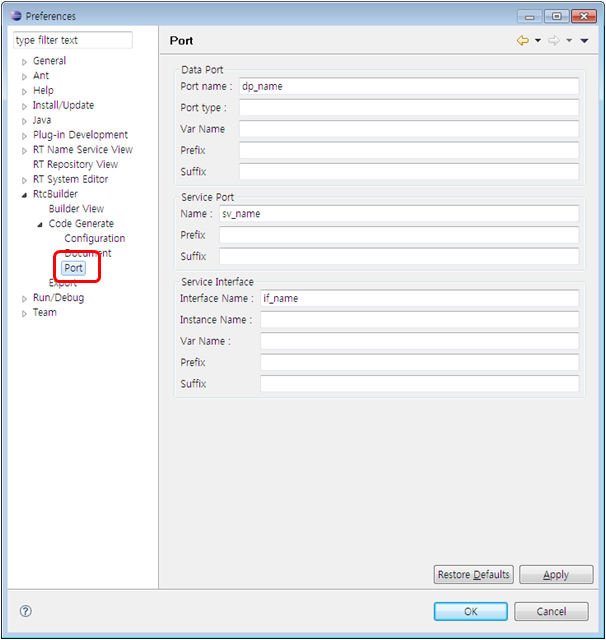606x640 pixels.
Task: Collapse the RtcBuilder tree node
Action: coord(25,195)
